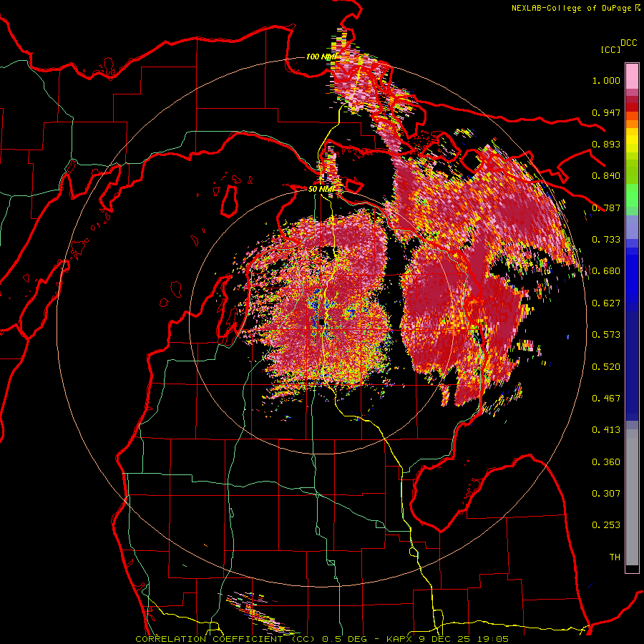Screen dimensions: 644x644
Task: Click the 0.627 legend value
Action: (x=606, y=303)
